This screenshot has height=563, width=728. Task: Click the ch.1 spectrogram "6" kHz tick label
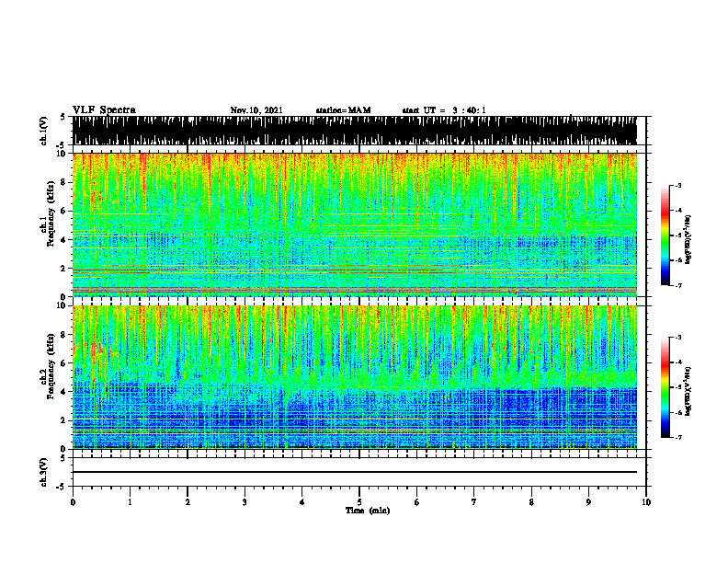[x=64, y=211]
